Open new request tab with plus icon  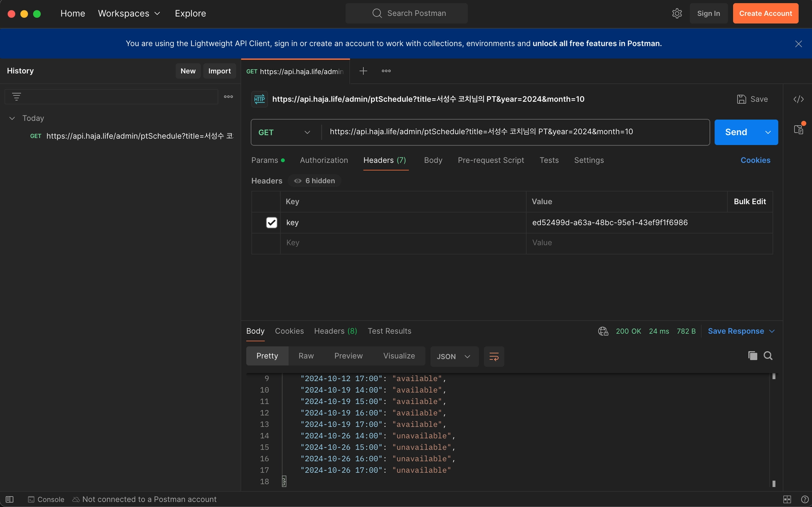tap(363, 71)
